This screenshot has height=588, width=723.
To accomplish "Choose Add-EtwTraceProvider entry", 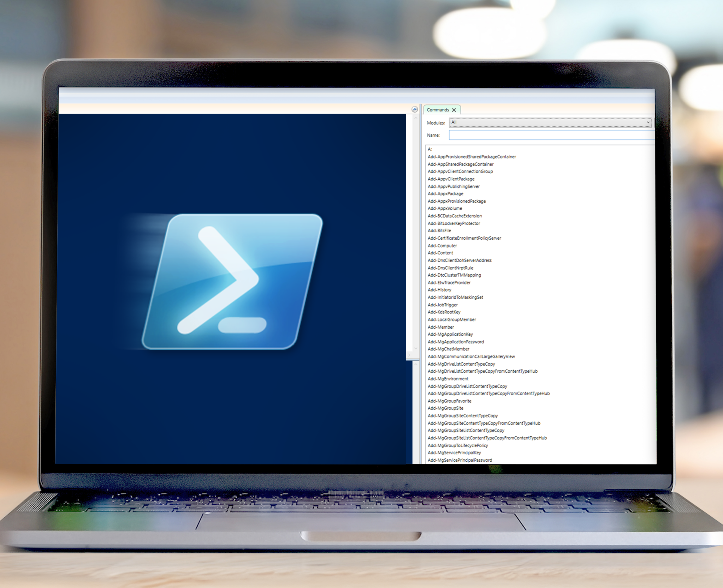I will coord(449,283).
